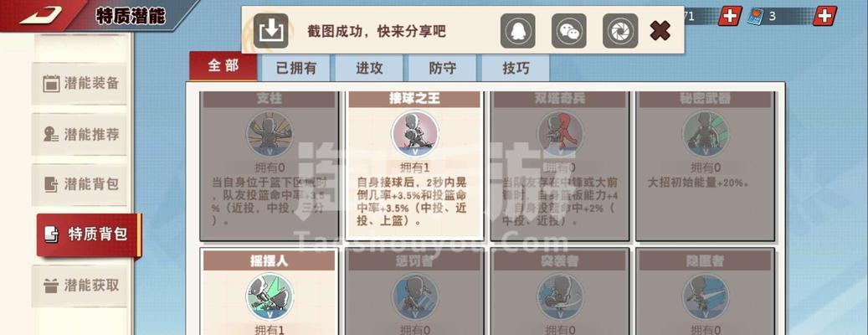The height and width of the screenshot is (335, 868).
Task: Share screenshot via the camera shutter icon
Action: [620, 30]
